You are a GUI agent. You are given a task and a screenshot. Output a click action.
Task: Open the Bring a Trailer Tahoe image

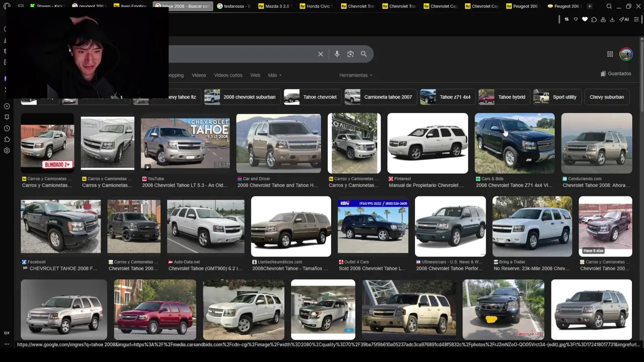point(532,227)
